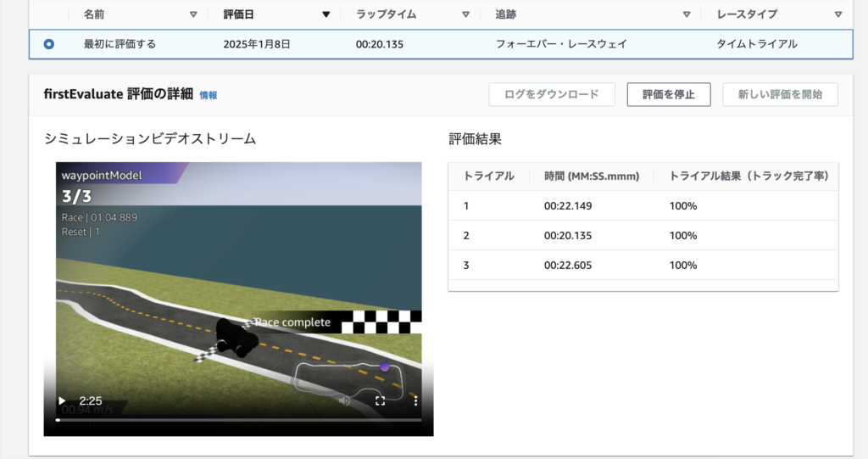The width and height of the screenshot is (868, 459).
Task: Click trial 2 time 00:20.135
Action: click(x=567, y=236)
